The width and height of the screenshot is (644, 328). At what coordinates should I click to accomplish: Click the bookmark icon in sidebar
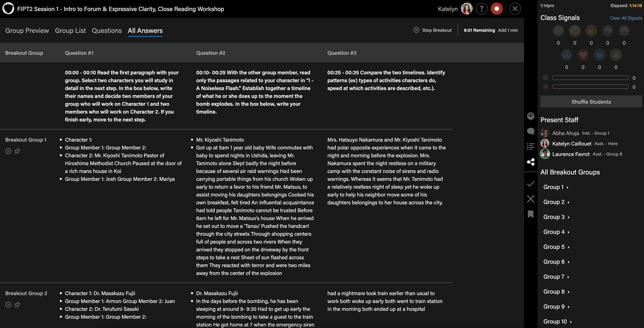530,214
